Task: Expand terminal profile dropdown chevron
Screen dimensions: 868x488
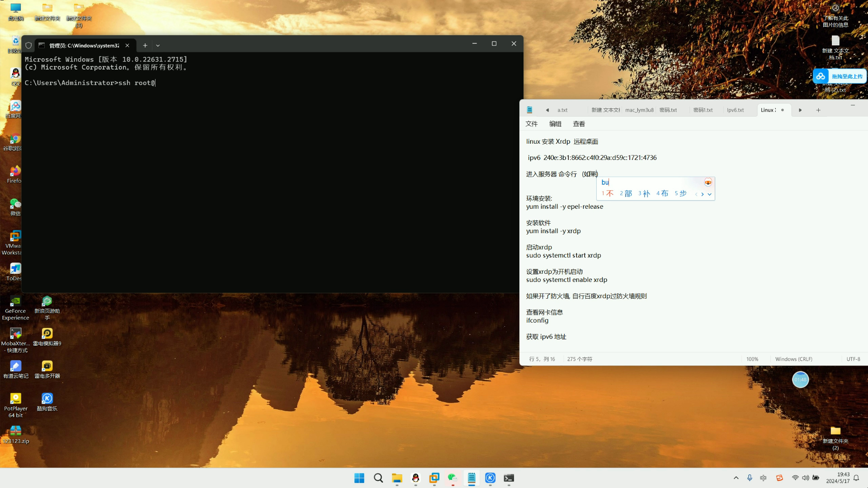Action: pos(158,46)
